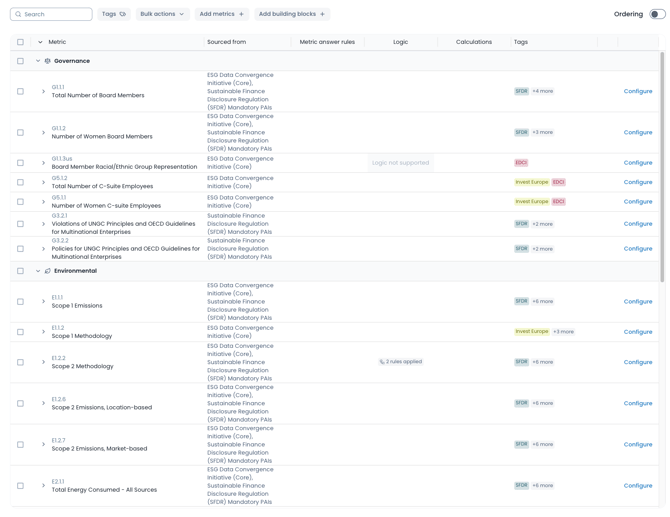Viewport: 670px width, 517px height.
Task: Check the Environmental section checkbox
Action: click(20, 271)
